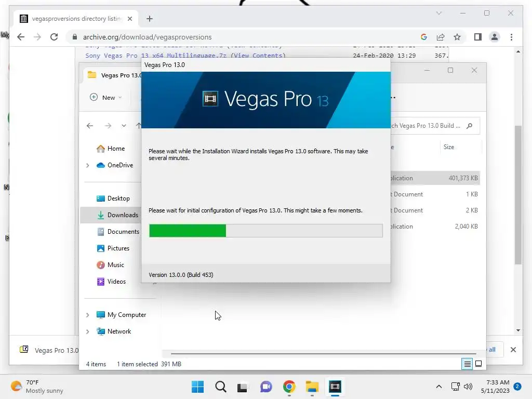Viewport: 532px width, 399px height.
Task: Click the Chrome page vertical scrollbar
Action: click(x=518, y=195)
